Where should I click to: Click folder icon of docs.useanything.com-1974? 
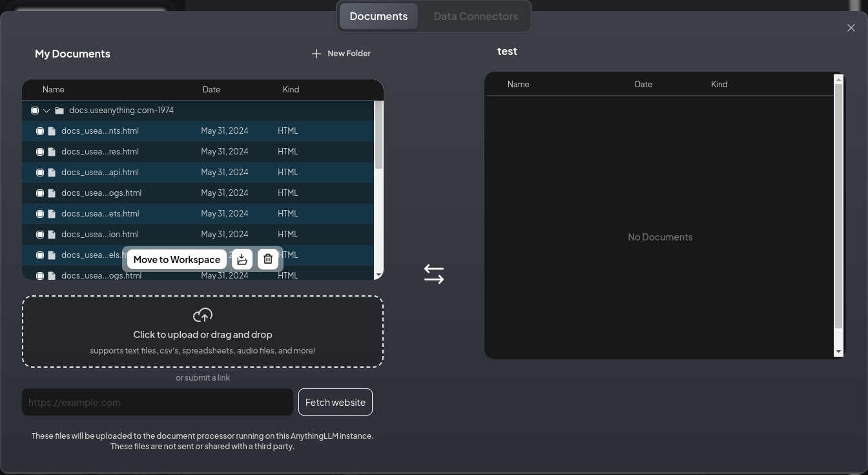point(59,111)
